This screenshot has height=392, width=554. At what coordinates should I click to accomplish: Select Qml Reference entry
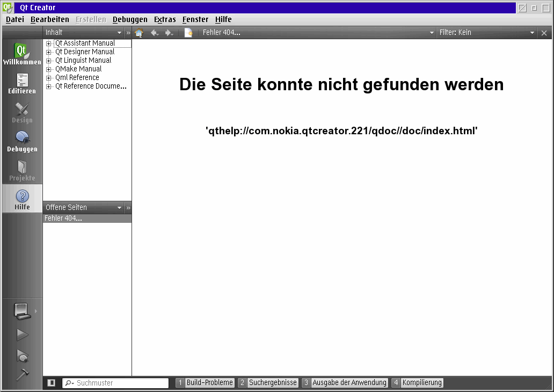pos(77,77)
